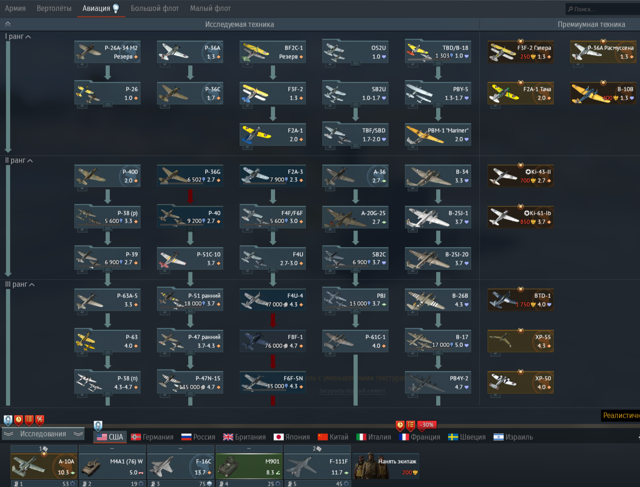
Task: Select the PB4Y-2 bomber card
Action: [x=438, y=382]
